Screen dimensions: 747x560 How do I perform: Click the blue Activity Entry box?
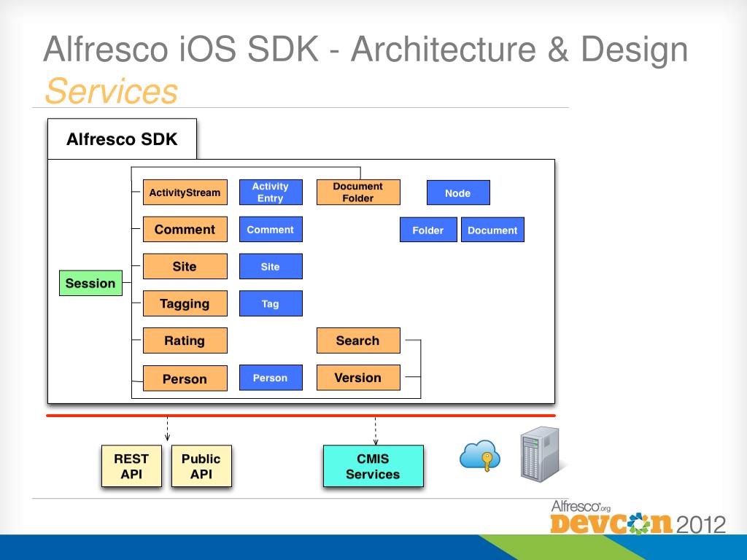tap(271, 192)
